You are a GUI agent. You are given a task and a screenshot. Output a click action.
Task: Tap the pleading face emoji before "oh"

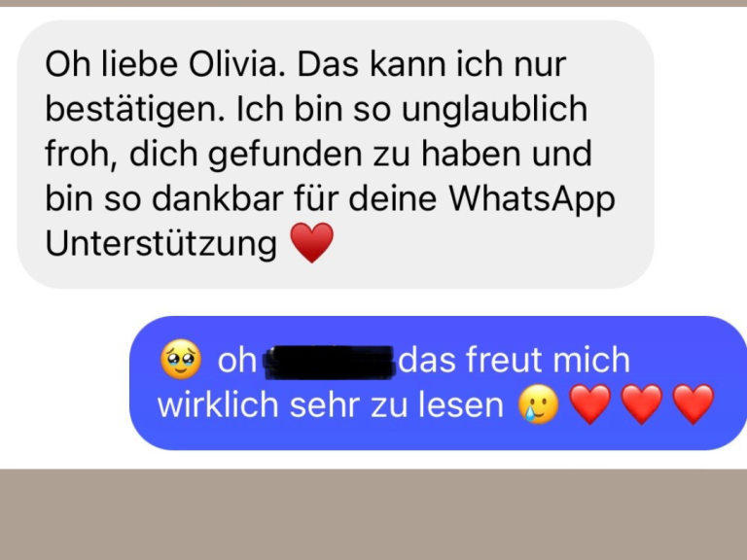181,360
